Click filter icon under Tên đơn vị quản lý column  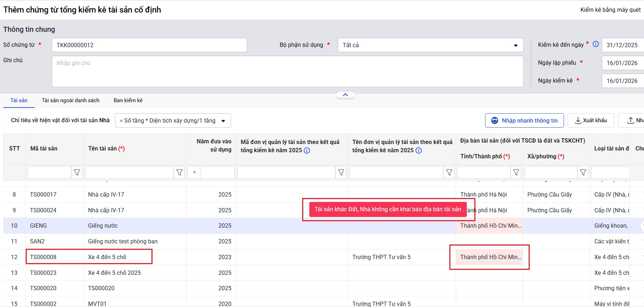pyautogui.click(x=449, y=173)
